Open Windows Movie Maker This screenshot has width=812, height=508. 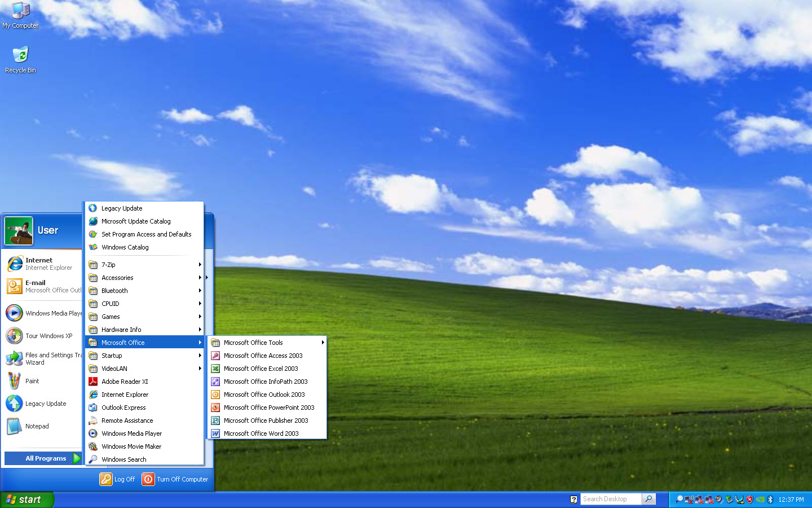(144, 446)
